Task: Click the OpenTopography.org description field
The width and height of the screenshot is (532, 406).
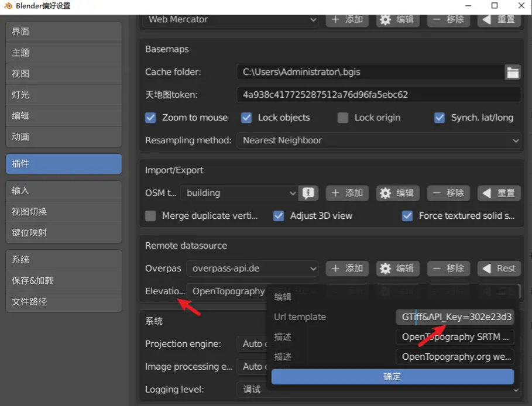Action: [455, 357]
